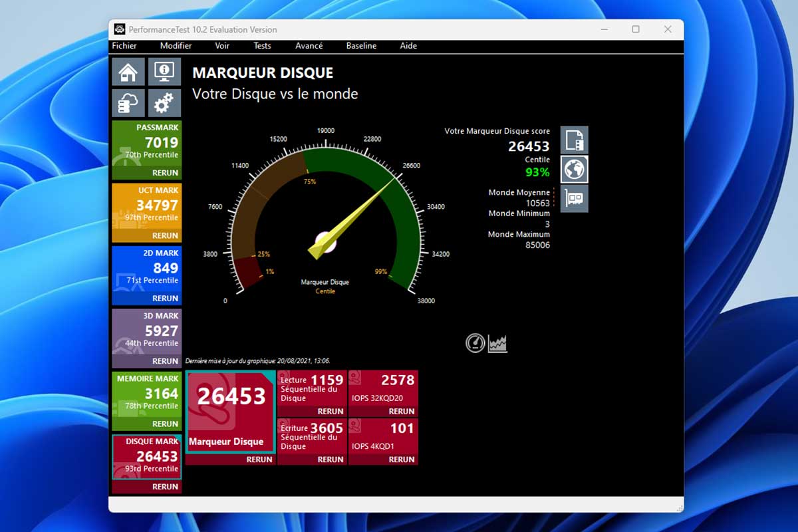Viewport: 798px width, 532px height.
Task: Click the 'Dernière mise à jour du graphique' note
Action: coord(258,360)
